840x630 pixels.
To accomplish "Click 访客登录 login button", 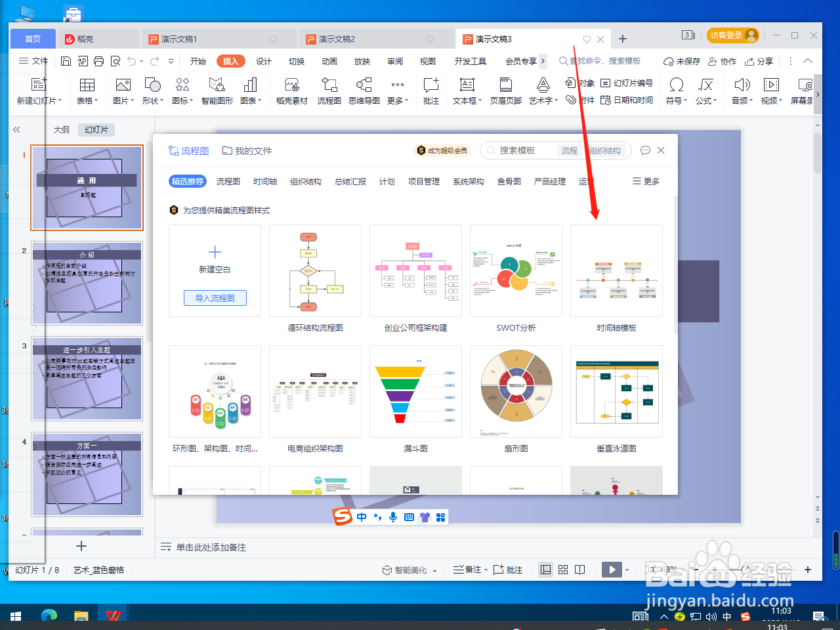I will tap(733, 35).
